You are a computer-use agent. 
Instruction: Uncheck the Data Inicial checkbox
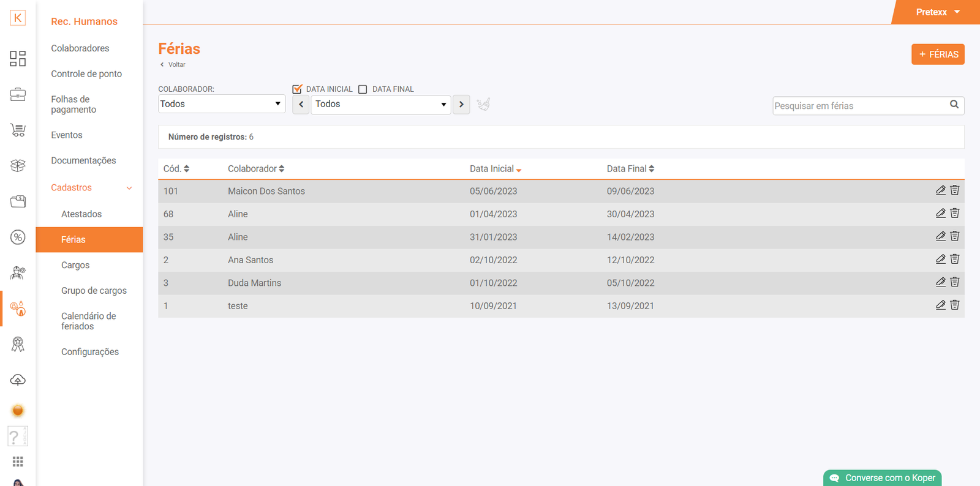pyautogui.click(x=298, y=89)
